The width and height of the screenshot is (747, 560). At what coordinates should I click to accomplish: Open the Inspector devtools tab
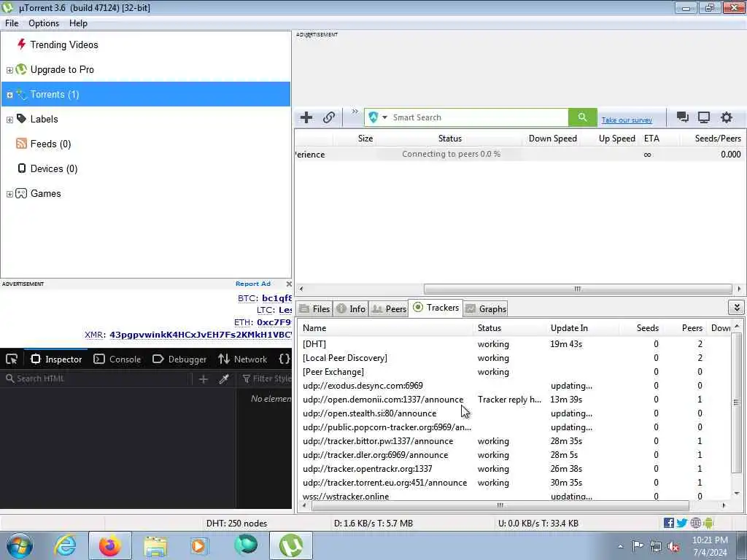point(56,359)
